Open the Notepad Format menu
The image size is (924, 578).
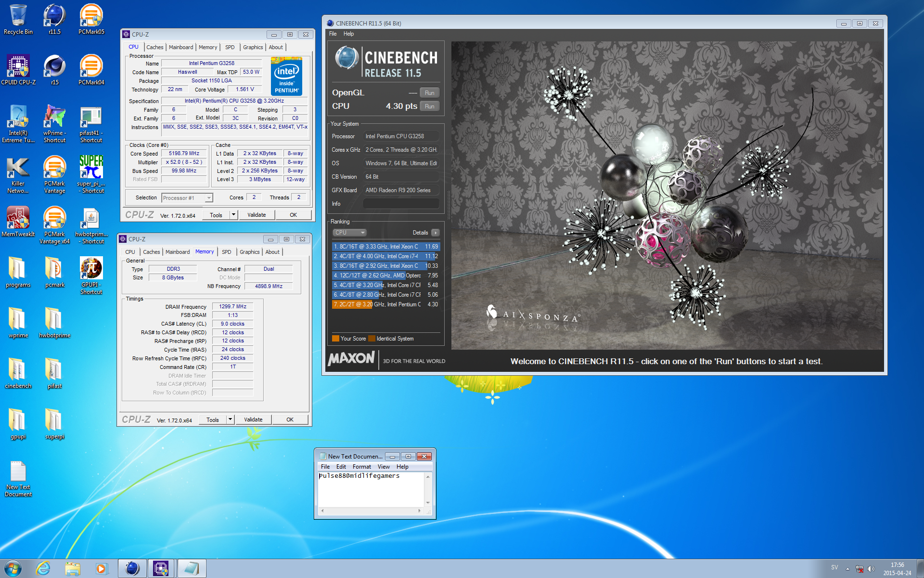point(362,467)
